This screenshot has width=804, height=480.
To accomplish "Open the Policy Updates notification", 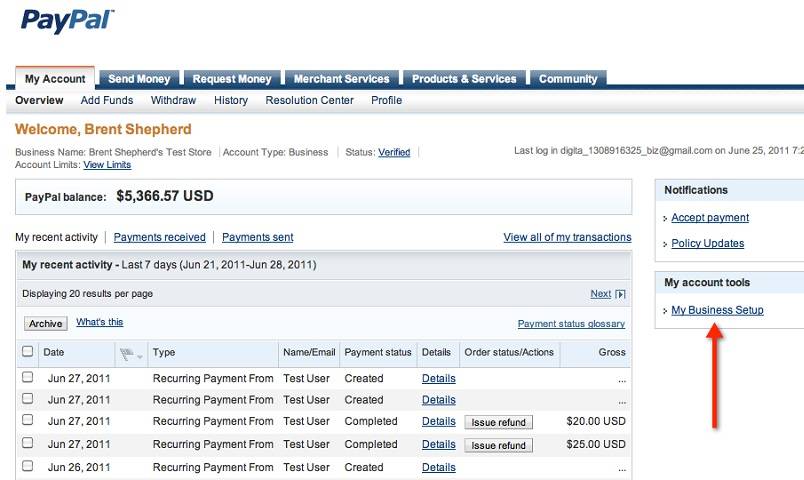I will [708, 243].
